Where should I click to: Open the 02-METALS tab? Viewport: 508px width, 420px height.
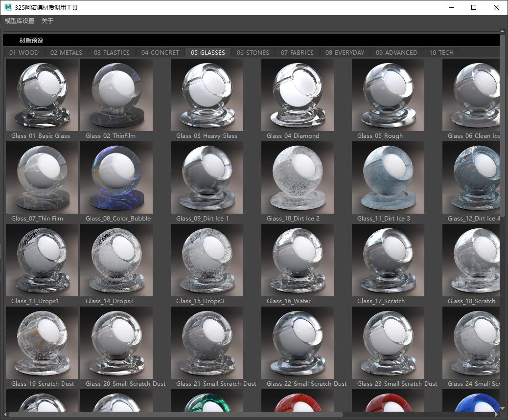tap(66, 53)
